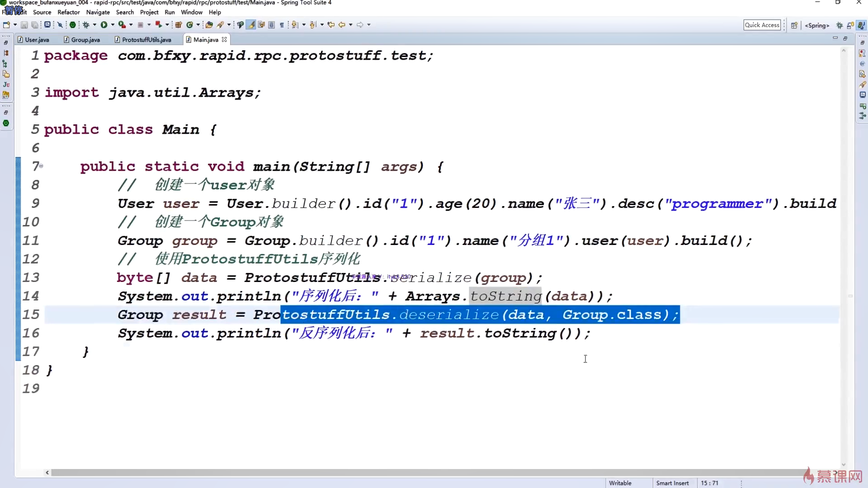Collapse main method fold marker
Image resolution: width=868 pixels, height=488 pixels.
41,166
